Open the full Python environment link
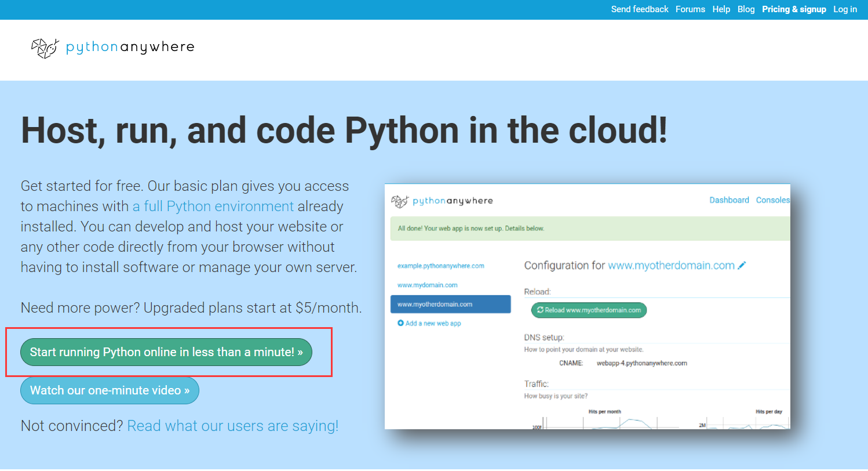 (213, 206)
